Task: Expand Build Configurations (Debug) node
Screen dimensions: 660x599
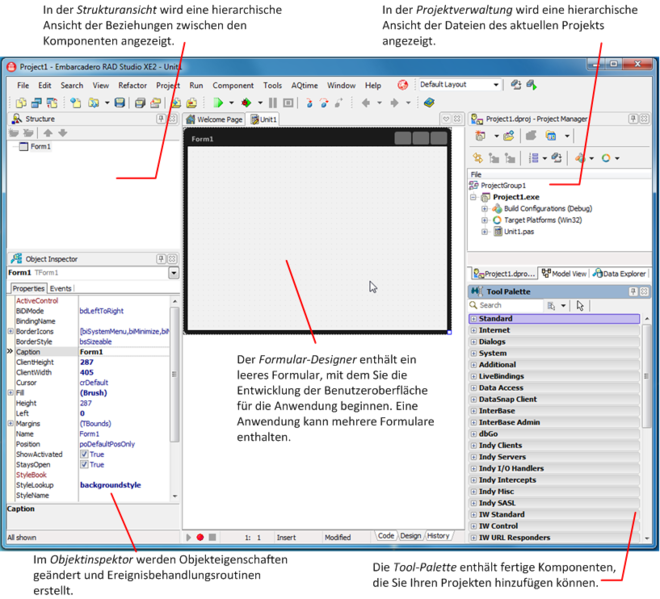Action: (x=484, y=208)
